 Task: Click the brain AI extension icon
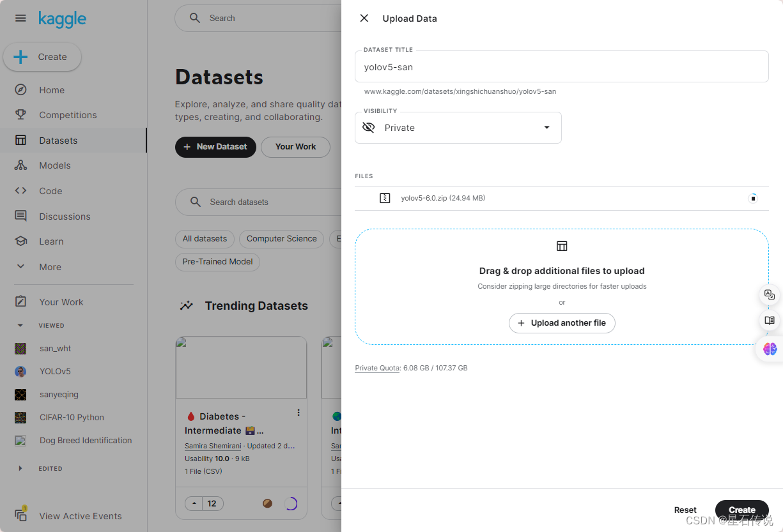click(x=770, y=349)
